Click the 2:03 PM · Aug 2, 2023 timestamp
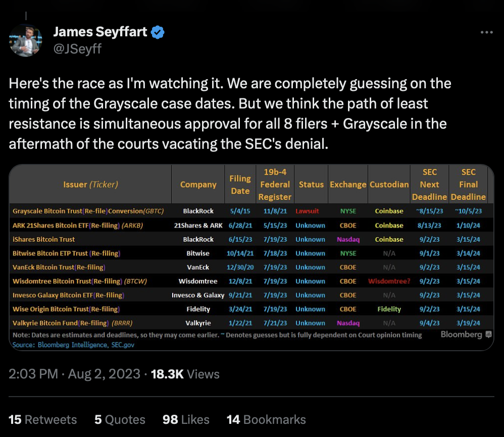 pos(75,374)
